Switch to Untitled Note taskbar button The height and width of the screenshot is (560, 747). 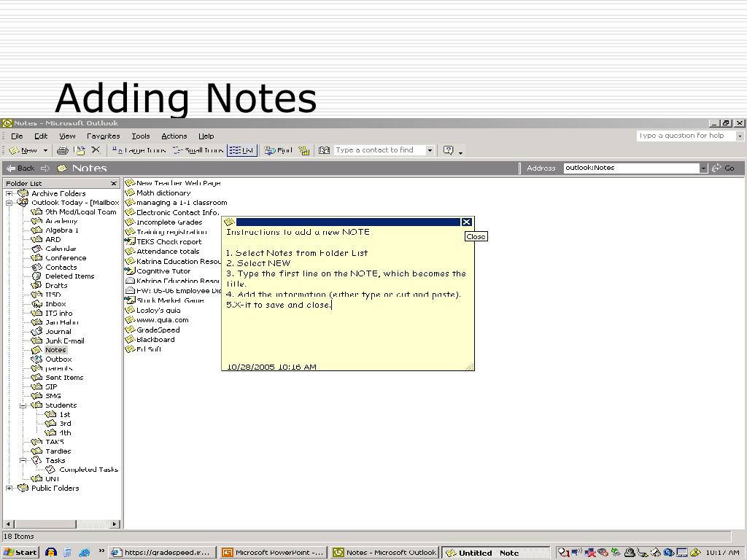pos(495,553)
